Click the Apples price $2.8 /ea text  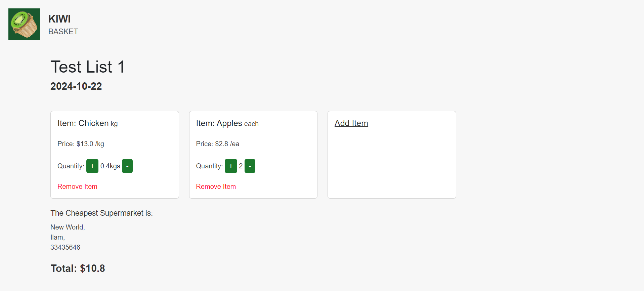click(x=217, y=144)
